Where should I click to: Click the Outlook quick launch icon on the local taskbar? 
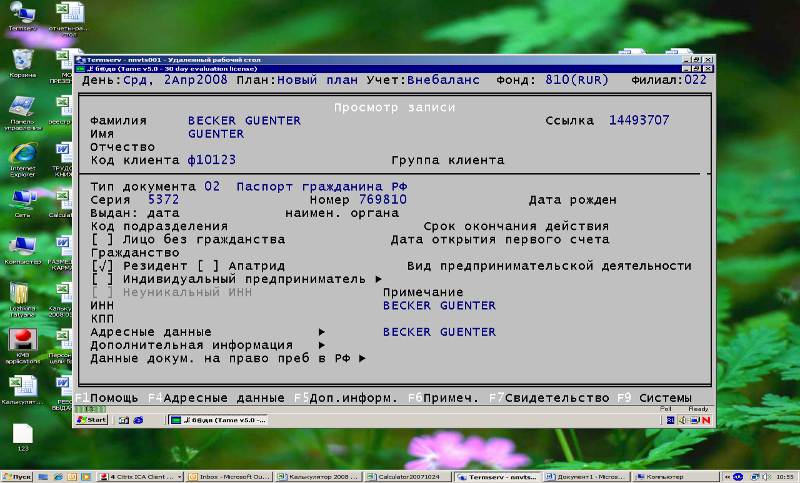click(72, 477)
